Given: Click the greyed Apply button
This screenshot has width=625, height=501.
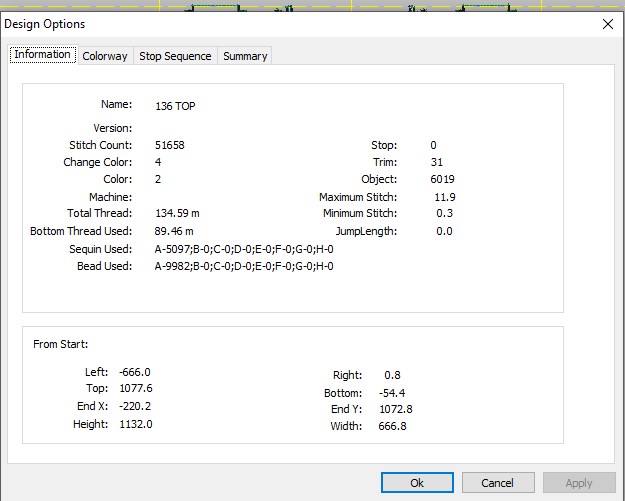Looking at the screenshot, I should [x=579, y=483].
